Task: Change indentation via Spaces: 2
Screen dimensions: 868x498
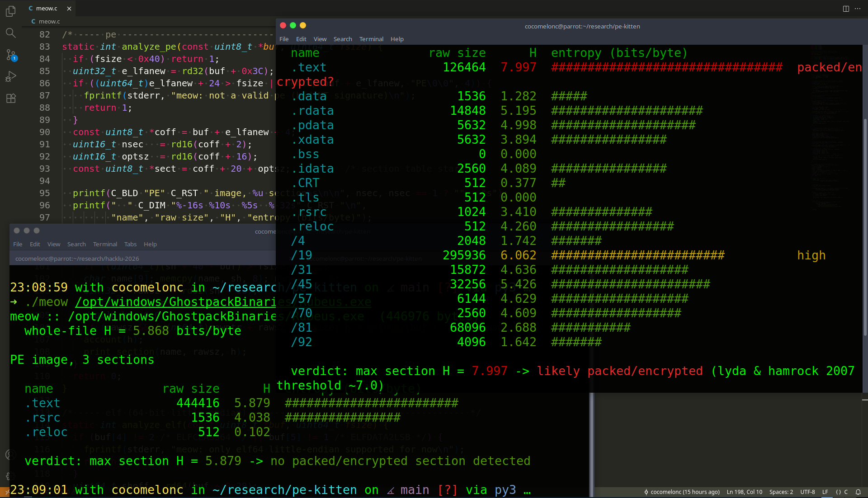Action: [781, 492]
